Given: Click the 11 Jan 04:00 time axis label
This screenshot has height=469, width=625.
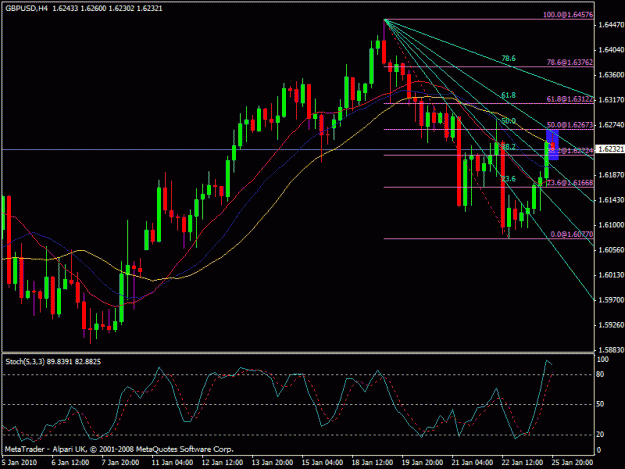Looking at the screenshot, I should 172,463.
